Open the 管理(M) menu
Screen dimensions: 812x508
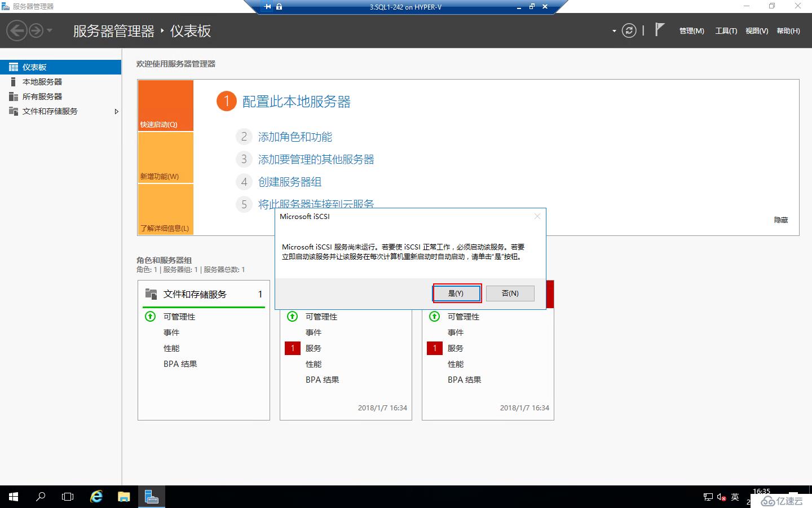pyautogui.click(x=691, y=31)
